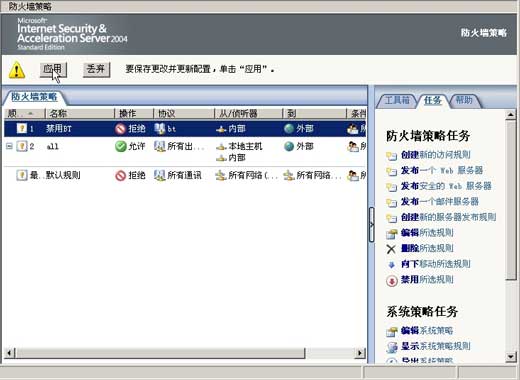The width and height of the screenshot is (520, 380).
Task: Click the globe icon of rule 2 destination
Action: (x=289, y=146)
